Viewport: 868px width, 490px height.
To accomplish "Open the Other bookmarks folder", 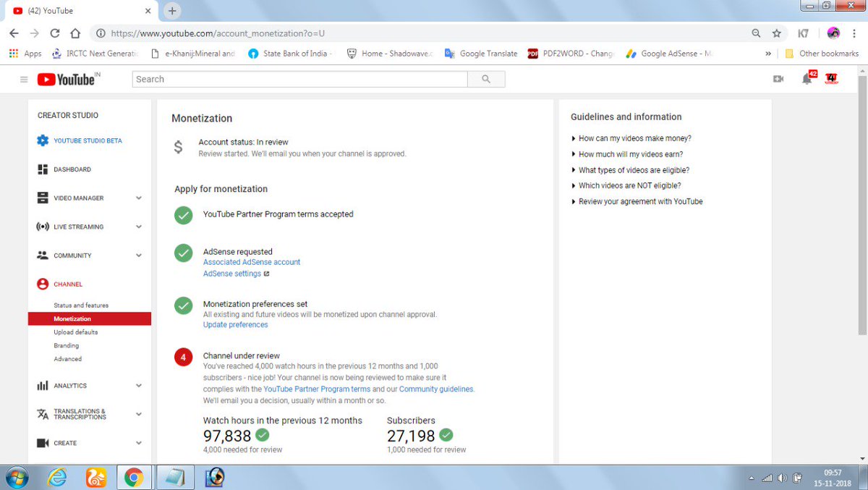I will point(822,54).
